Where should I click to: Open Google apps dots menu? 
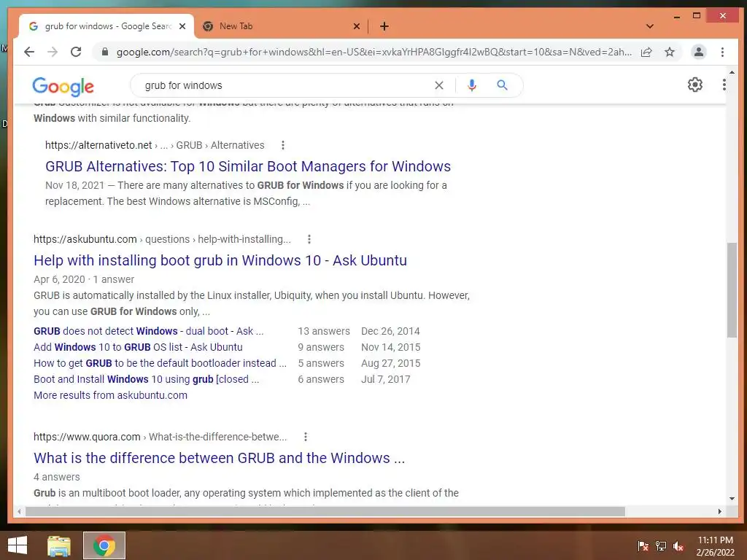[724, 85]
